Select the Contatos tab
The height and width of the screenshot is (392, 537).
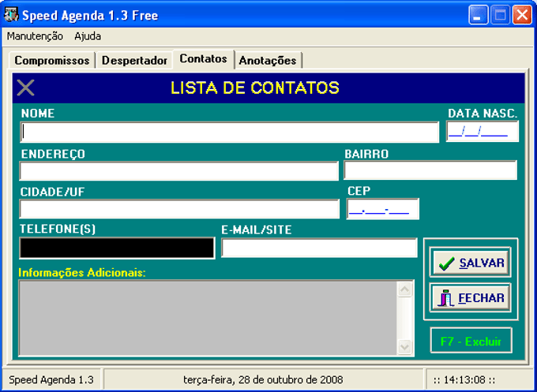click(x=204, y=59)
